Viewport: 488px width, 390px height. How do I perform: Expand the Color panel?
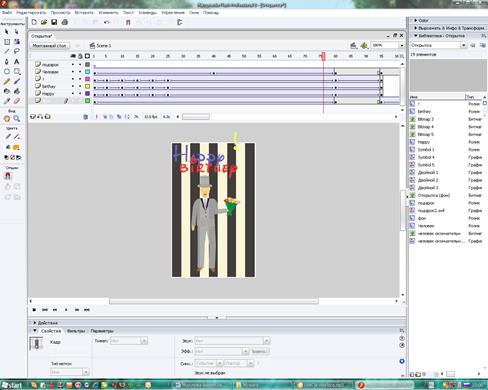(x=415, y=20)
